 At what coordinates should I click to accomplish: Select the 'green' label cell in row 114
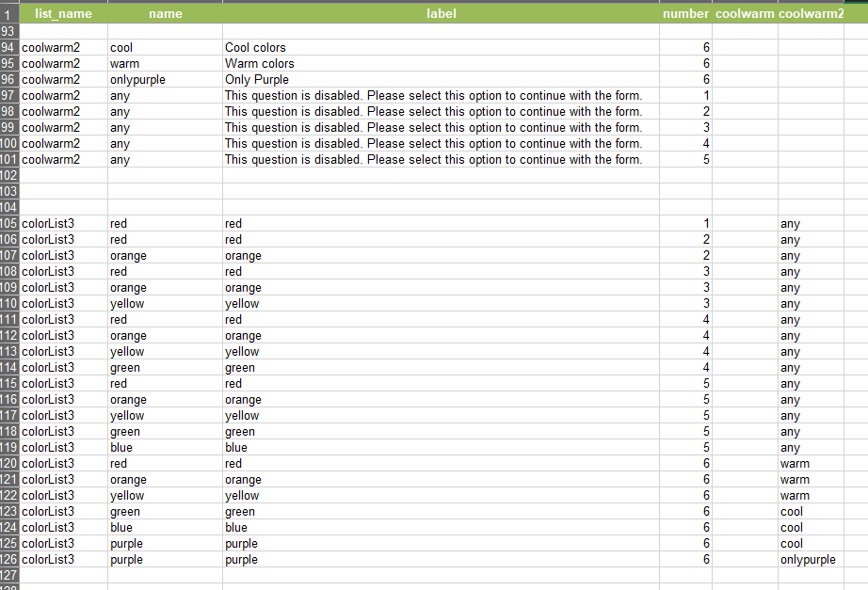(x=441, y=368)
